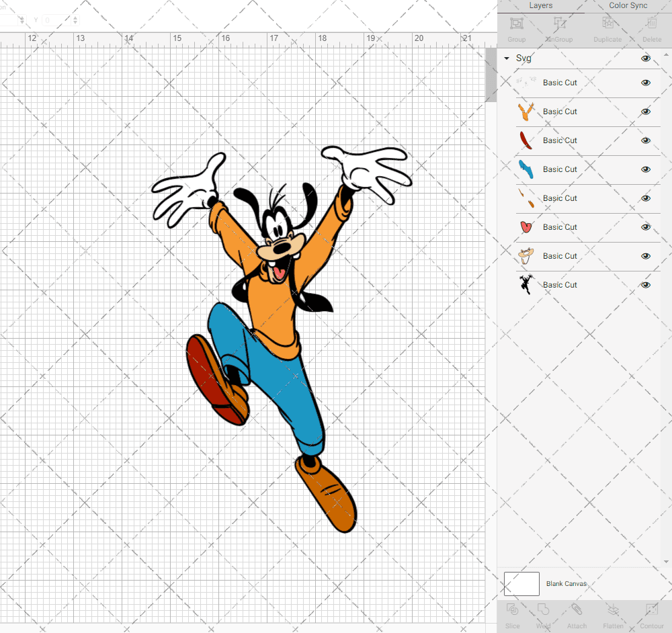Hide the black outline Basic Cut layer
This screenshot has width=672, height=633.
(x=646, y=285)
